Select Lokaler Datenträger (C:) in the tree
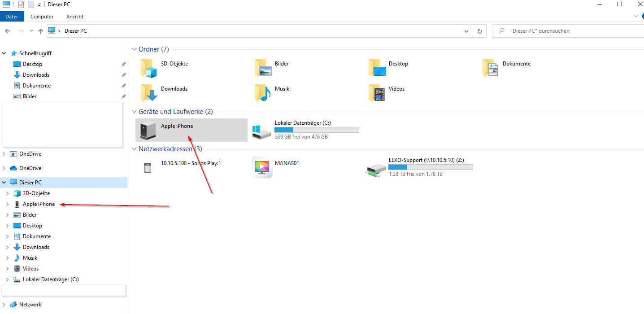 tap(51, 279)
